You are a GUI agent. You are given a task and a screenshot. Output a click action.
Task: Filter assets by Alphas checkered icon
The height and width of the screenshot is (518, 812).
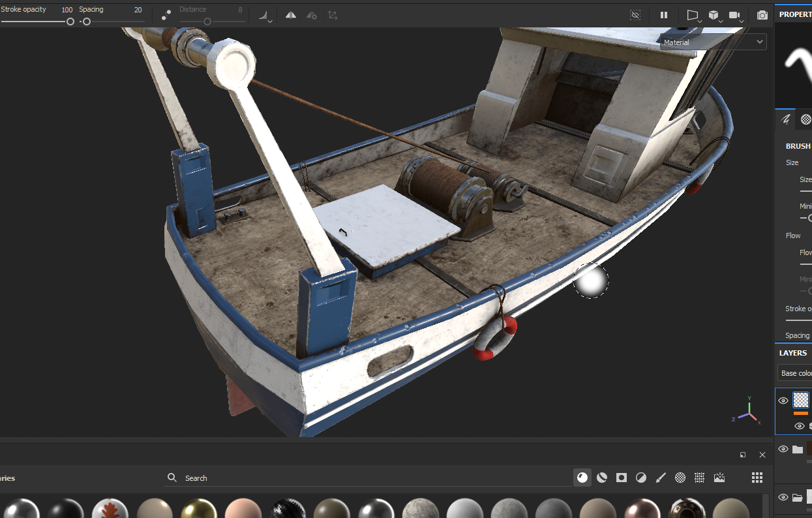680,478
